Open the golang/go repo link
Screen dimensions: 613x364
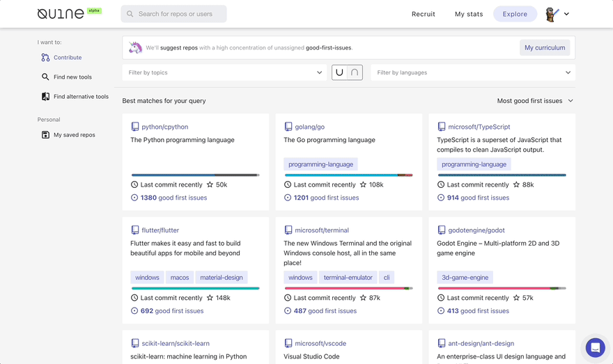click(309, 127)
